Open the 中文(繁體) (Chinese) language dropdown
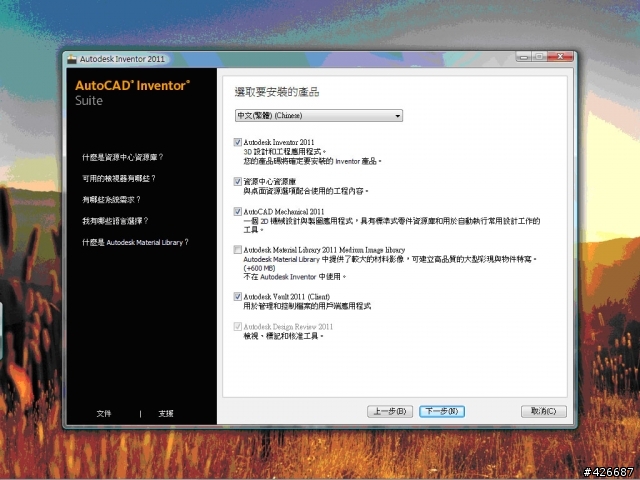Image resolution: width=640 pixels, height=480 pixels. coord(319,116)
